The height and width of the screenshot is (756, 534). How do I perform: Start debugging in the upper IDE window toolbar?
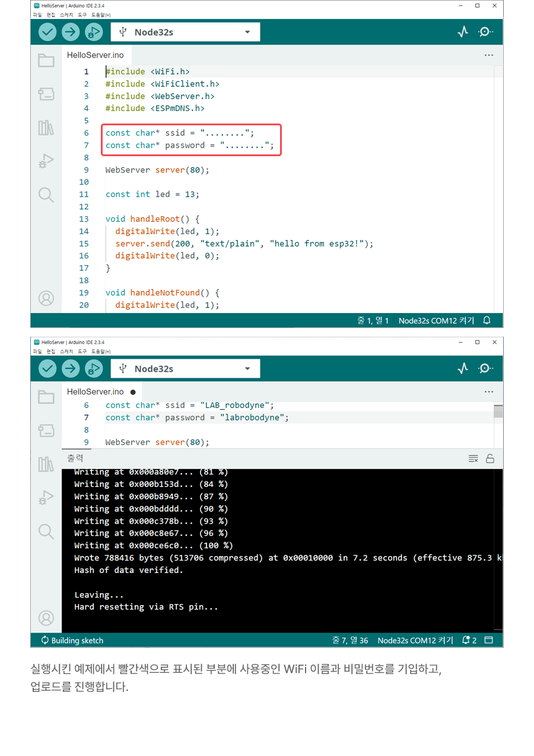click(x=94, y=32)
